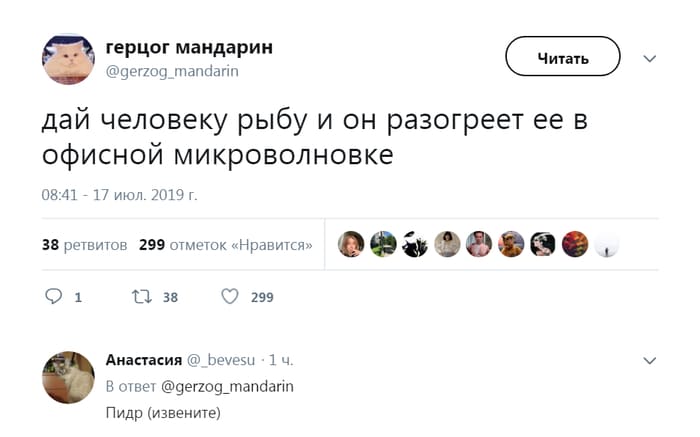Show 299 отметок «Нравится» list
Image resolution: width=700 pixels, height=437 pixels.
click(226, 245)
